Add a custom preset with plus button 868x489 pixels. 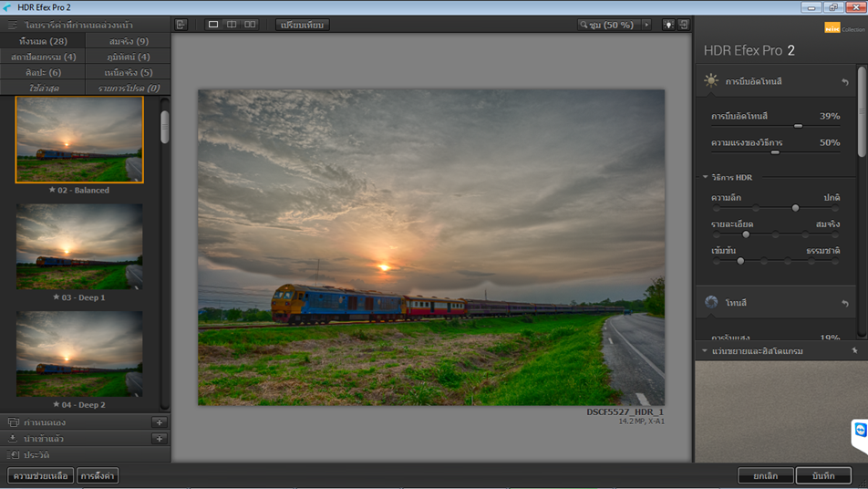click(x=160, y=422)
